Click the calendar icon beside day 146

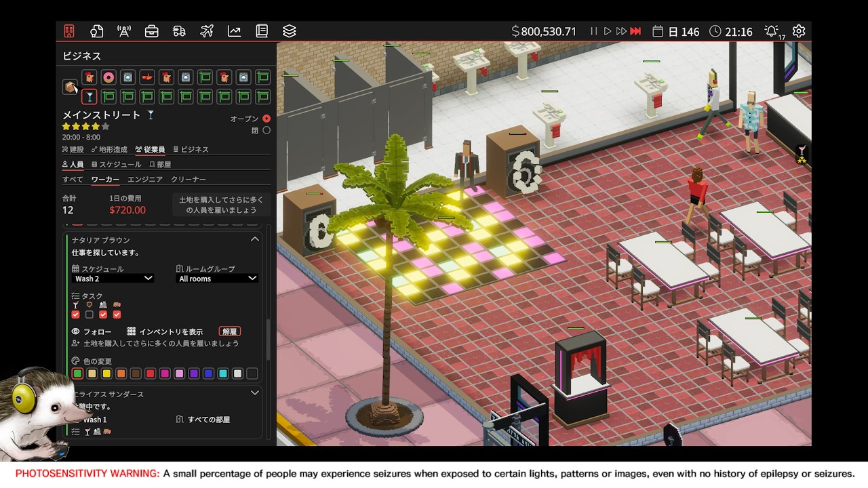(x=657, y=31)
